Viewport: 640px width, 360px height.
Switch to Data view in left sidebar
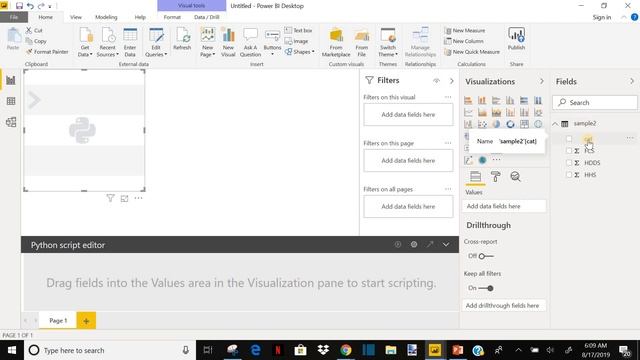pyautogui.click(x=11, y=101)
